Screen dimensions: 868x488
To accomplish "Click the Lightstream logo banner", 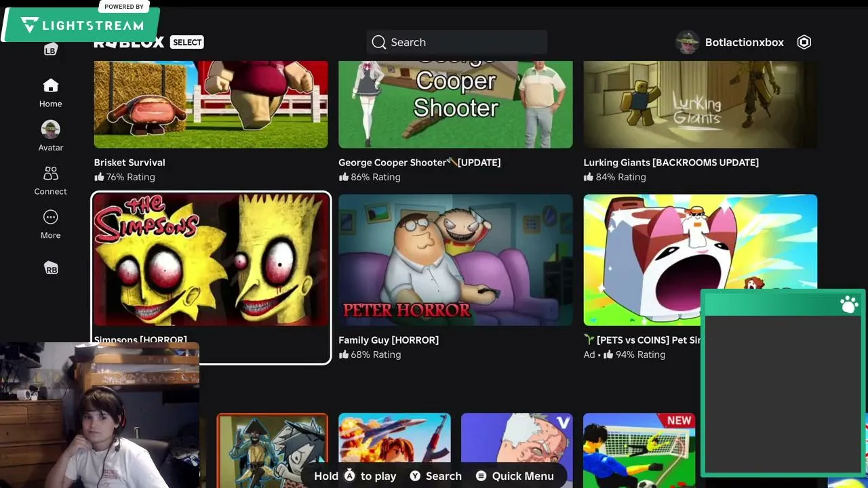I will coord(81,24).
